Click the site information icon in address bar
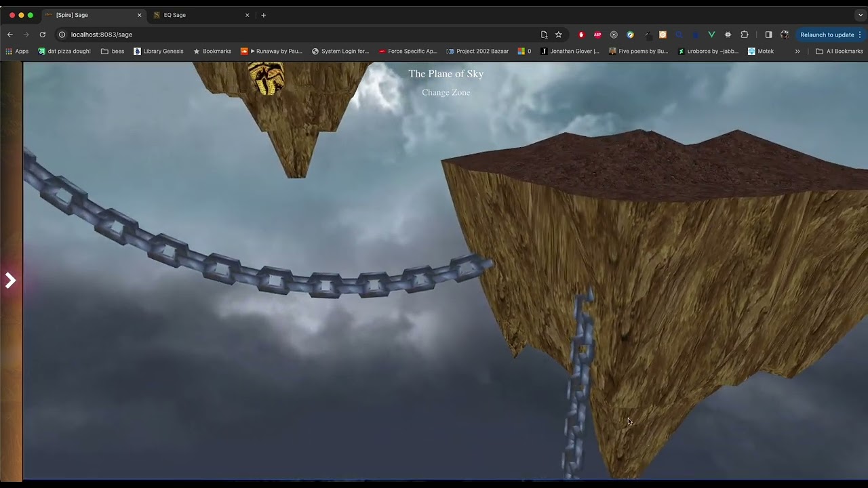The width and height of the screenshot is (868, 488). click(62, 35)
